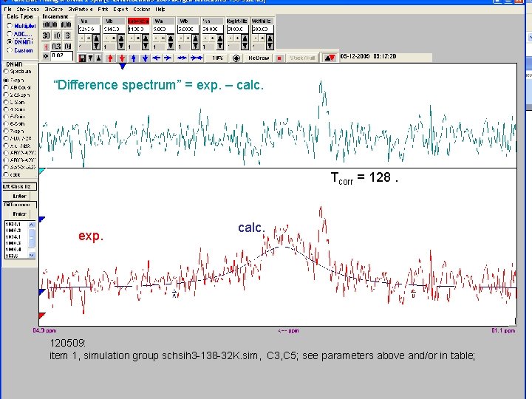
Task: Click the save disk icon in toolbar
Action: point(82,58)
